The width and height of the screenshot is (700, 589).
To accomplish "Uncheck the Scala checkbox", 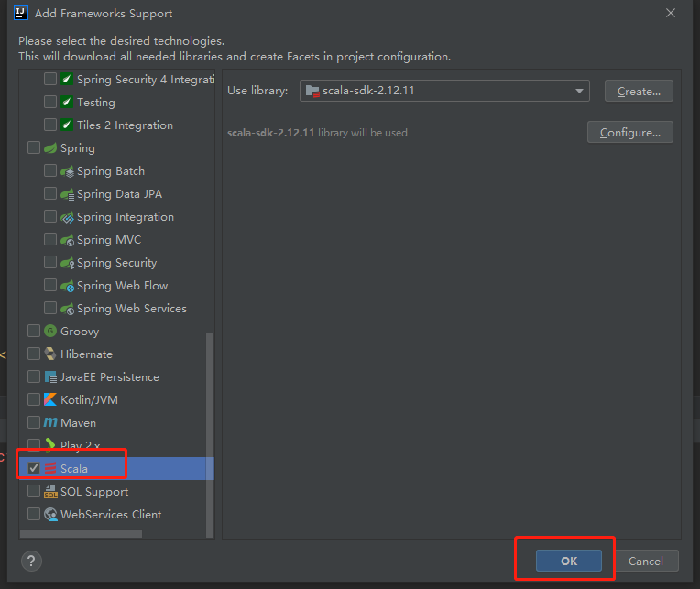I will tap(34, 468).
